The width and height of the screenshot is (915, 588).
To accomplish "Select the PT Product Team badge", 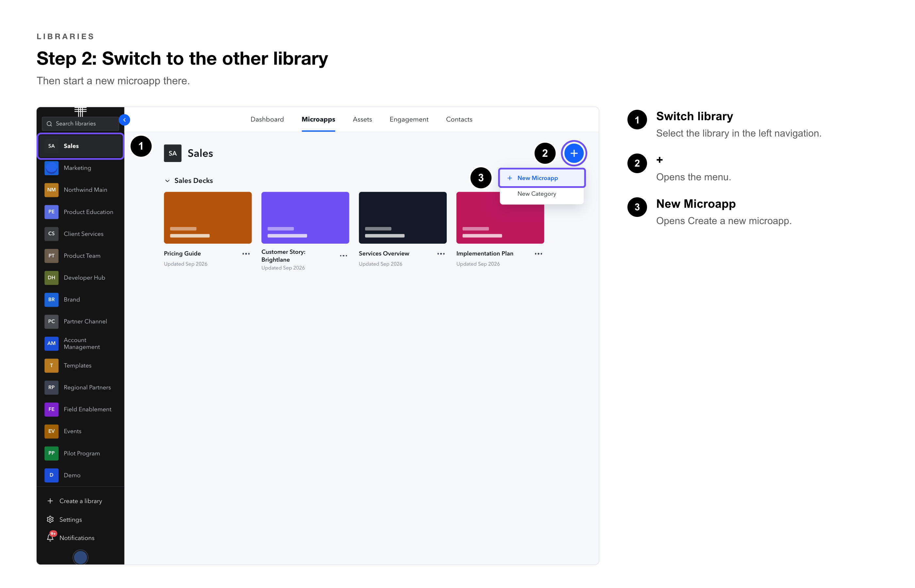I will (x=51, y=256).
